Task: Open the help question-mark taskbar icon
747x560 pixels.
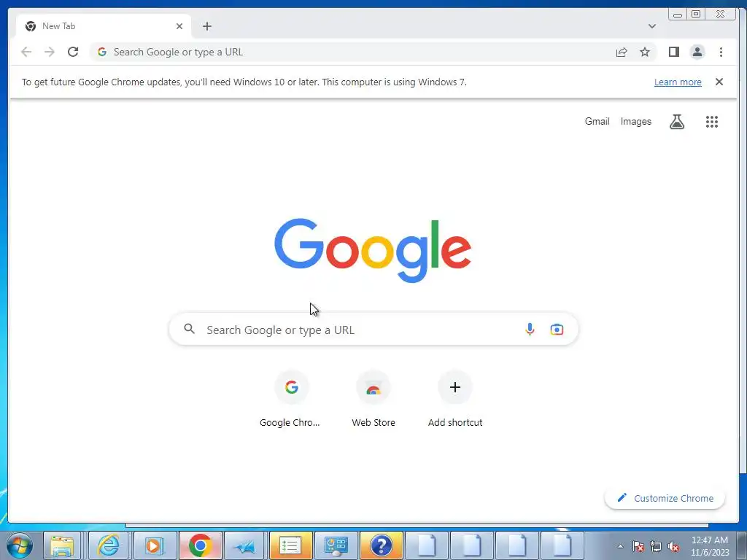Action: pyautogui.click(x=381, y=545)
